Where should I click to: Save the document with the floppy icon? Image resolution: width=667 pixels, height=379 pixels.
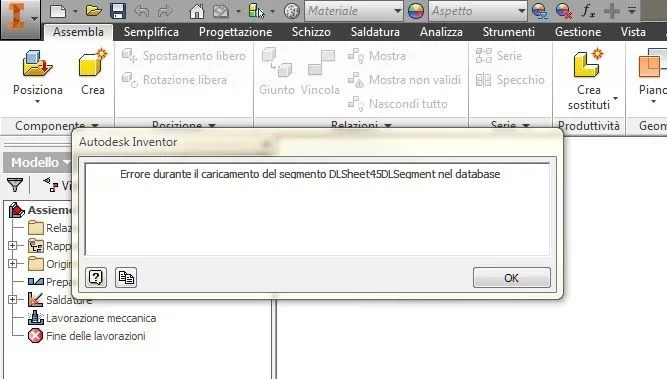click(x=118, y=11)
